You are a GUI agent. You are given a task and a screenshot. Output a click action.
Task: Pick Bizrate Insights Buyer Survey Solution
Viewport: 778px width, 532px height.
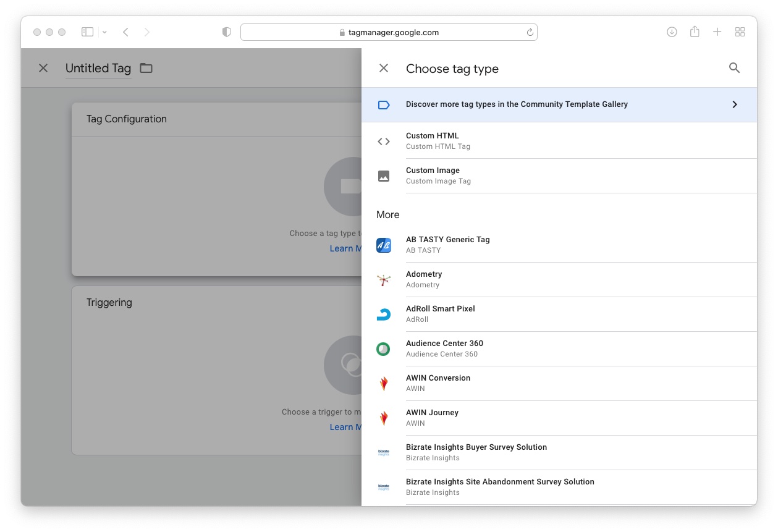(559, 453)
